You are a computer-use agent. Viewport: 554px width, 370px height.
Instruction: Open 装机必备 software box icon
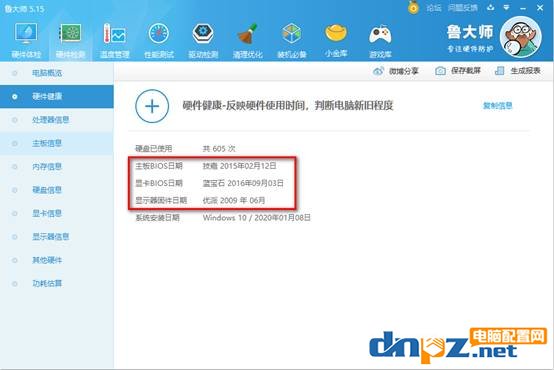pos(291,34)
